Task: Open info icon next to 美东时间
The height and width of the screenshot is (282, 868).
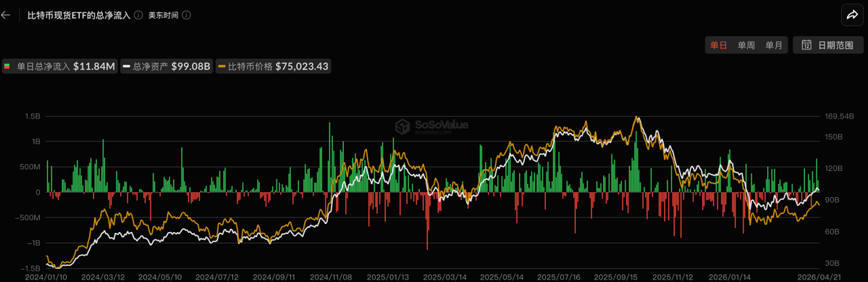Action: [x=187, y=15]
